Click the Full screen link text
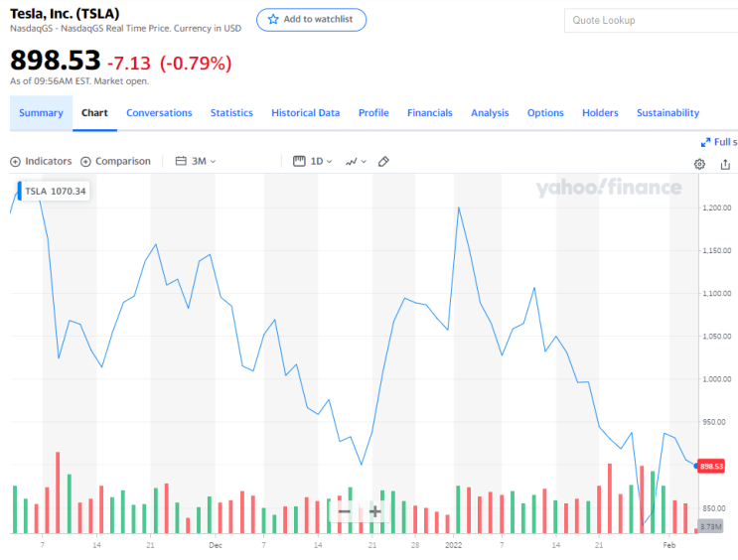The image size is (738, 560). coord(725,142)
